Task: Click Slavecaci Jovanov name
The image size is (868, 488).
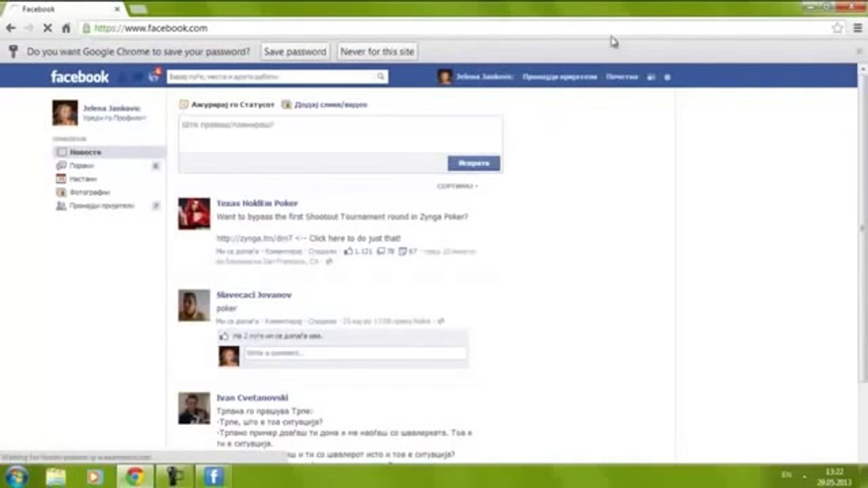Action: pyautogui.click(x=254, y=295)
